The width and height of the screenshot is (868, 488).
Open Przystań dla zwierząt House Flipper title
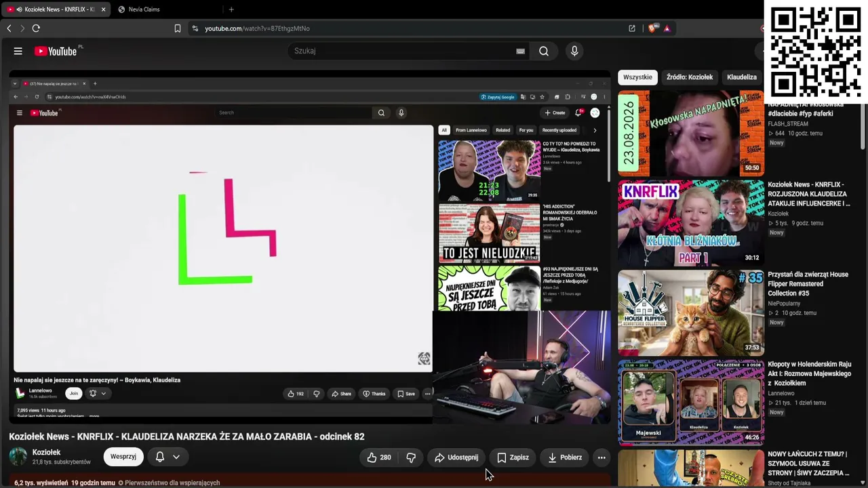808,283
